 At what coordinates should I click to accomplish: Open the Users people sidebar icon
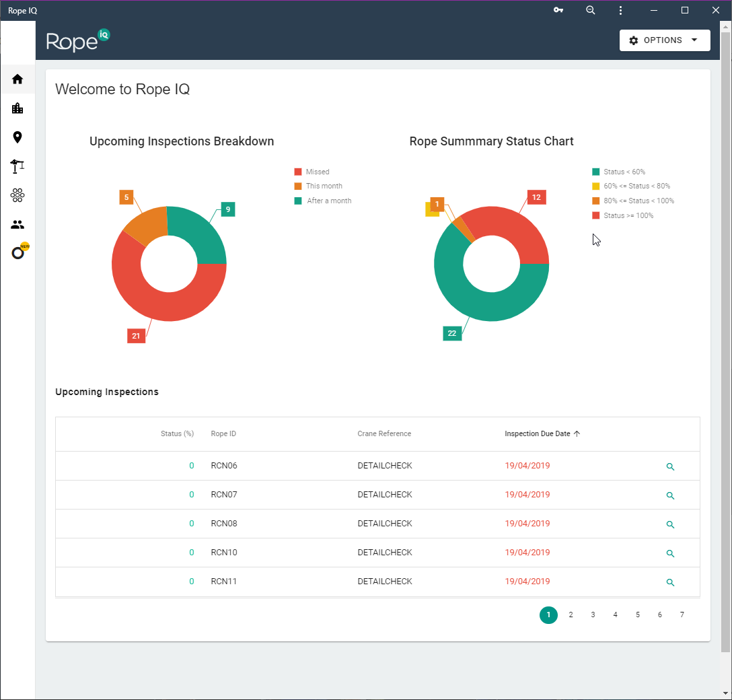pyautogui.click(x=17, y=225)
